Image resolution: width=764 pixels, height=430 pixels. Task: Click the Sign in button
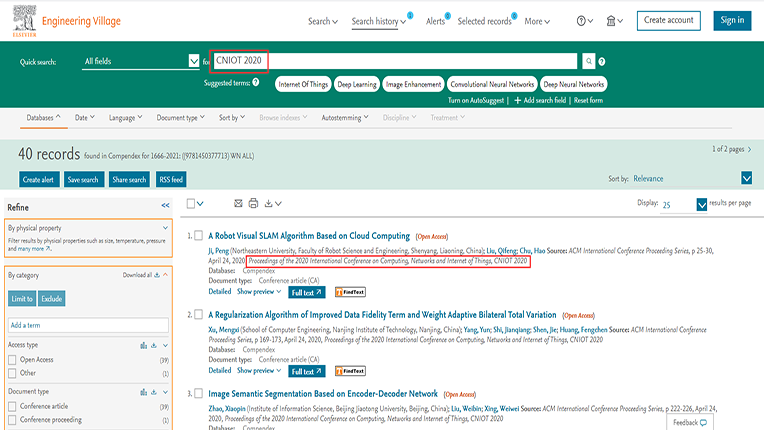click(x=732, y=20)
